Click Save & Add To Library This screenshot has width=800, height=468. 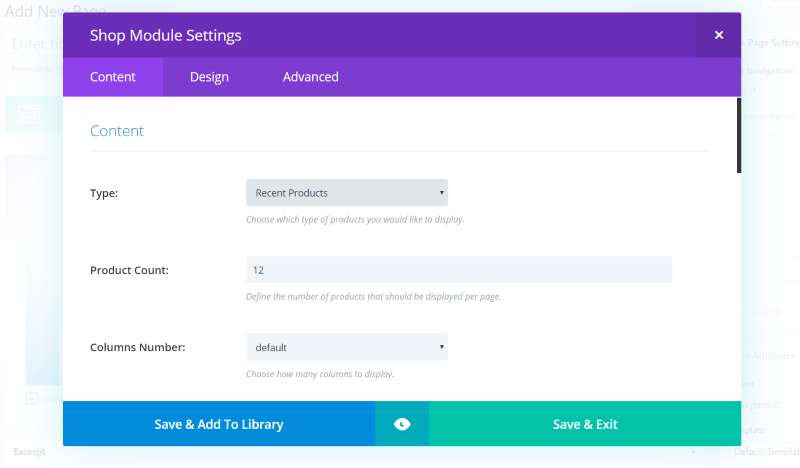[x=219, y=424]
